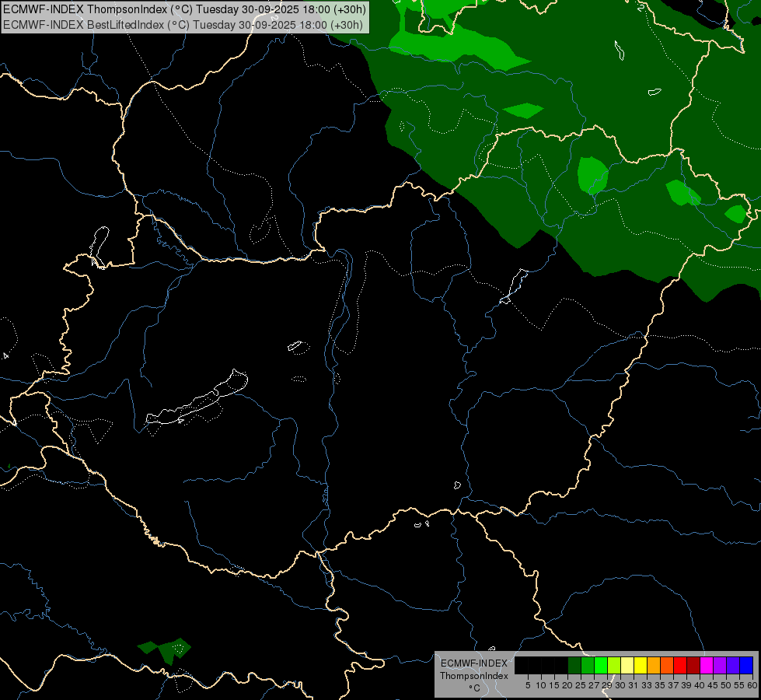Click the legend scale value 5
The width and height of the screenshot is (761, 700).
tap(528, 685)
